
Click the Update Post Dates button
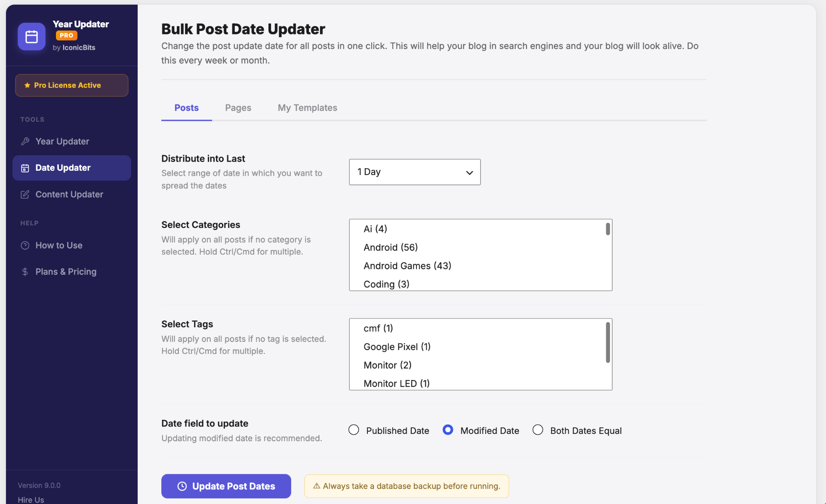[226, 486]
